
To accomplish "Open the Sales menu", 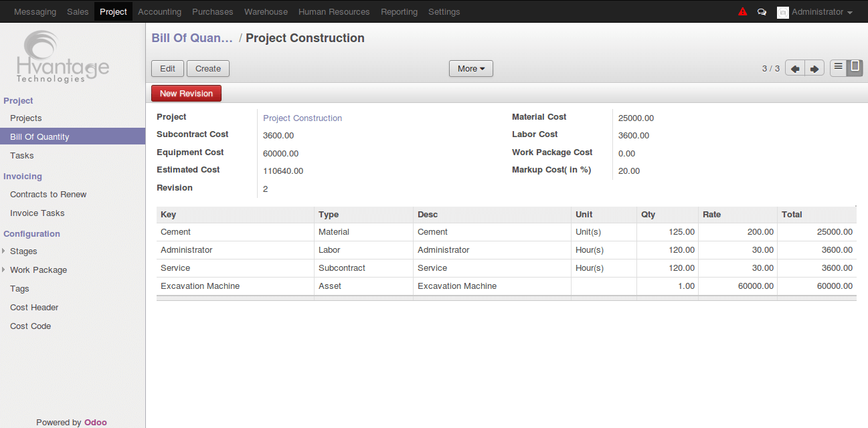I will click(78, 11).
